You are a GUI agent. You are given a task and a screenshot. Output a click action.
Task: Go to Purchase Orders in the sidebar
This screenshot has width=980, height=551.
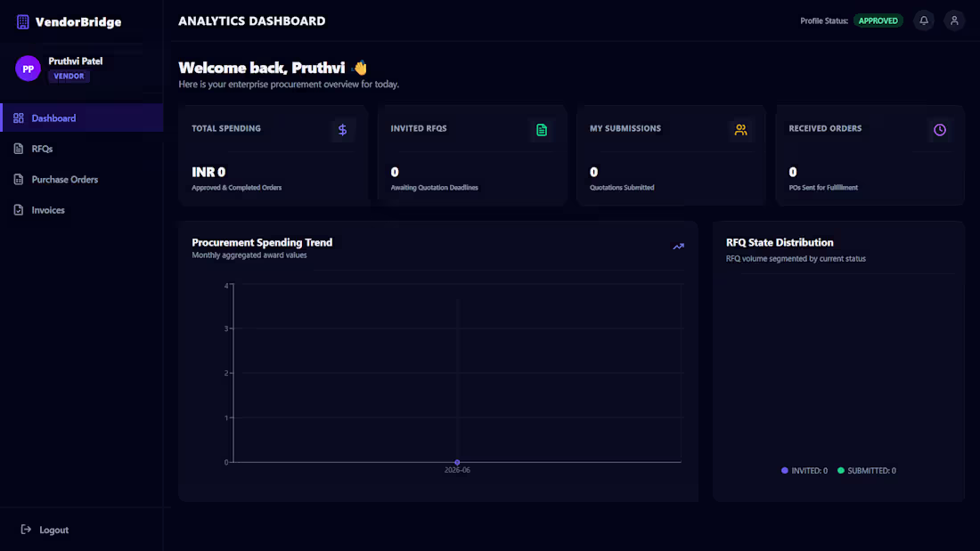click(82, 179)
